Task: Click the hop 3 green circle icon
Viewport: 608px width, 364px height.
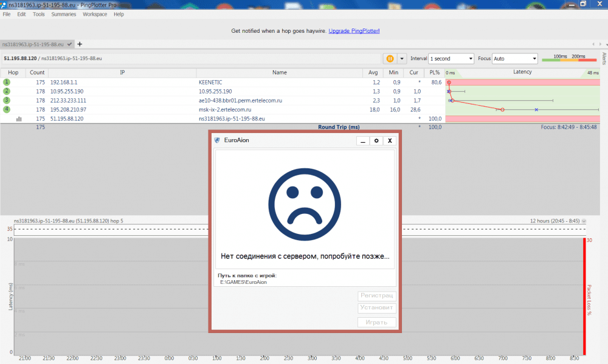Action: pos(7,100)
